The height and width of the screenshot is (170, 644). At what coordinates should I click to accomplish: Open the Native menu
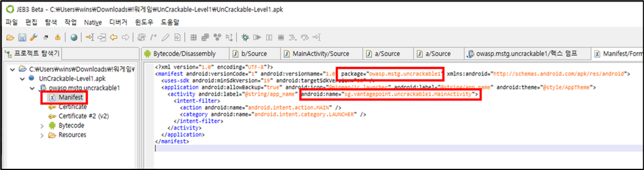pos(93,22)
